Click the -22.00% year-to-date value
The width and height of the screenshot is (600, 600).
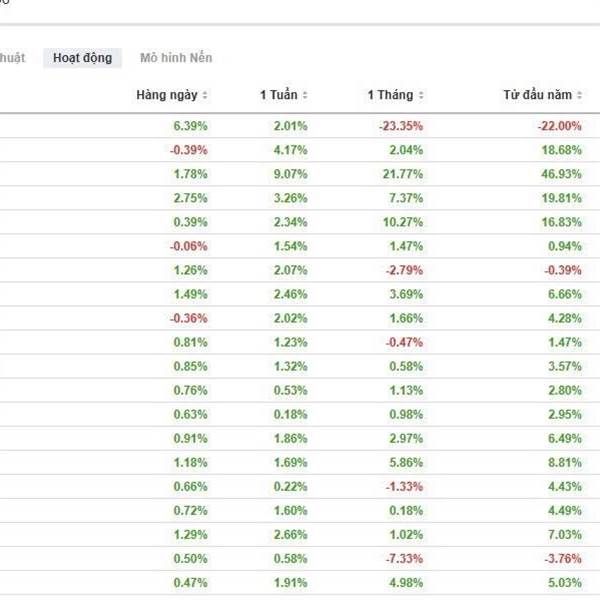pos(558,126)
